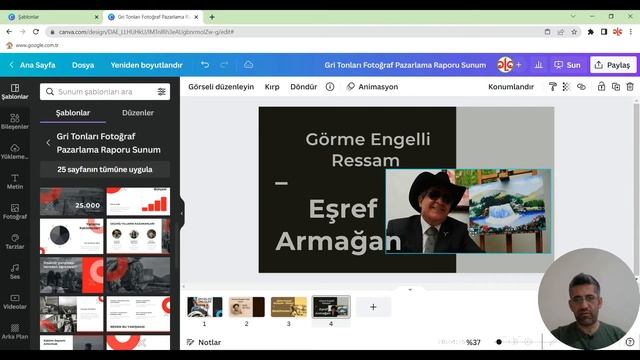Viewport: 640px width, 360px height.
Task: Apply template to all 25 pages
Action: tap(105, 169)
